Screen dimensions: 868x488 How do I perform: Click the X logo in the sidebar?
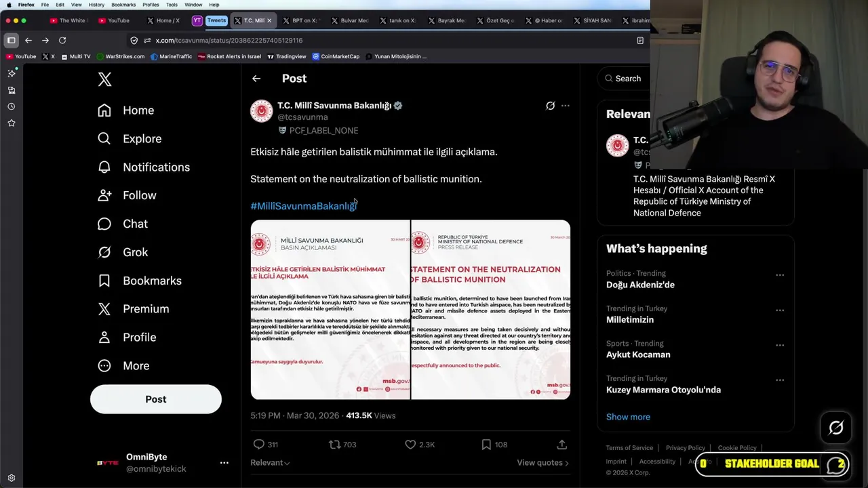pyautogui.click(x=104, y=79)
